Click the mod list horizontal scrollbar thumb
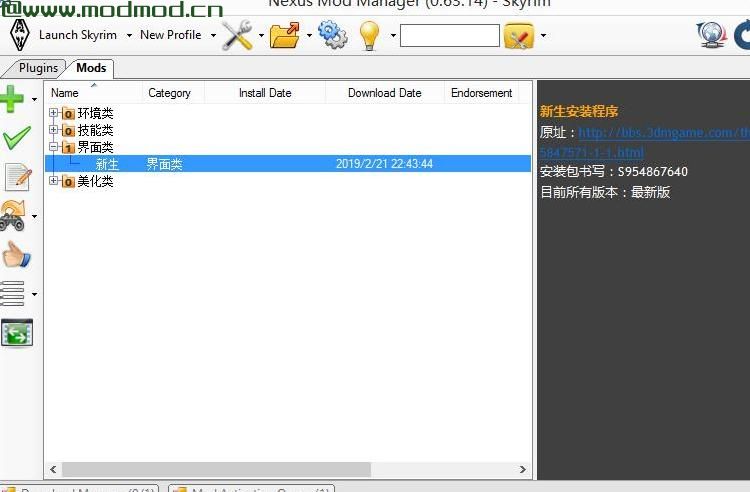Screen dimensions: 750x492 point(216,470)
